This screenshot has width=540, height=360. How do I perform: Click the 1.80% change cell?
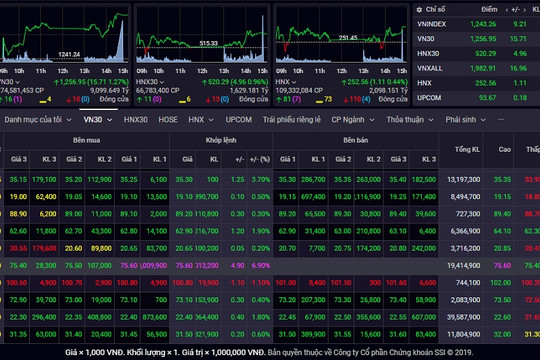[x=261, y=317]
